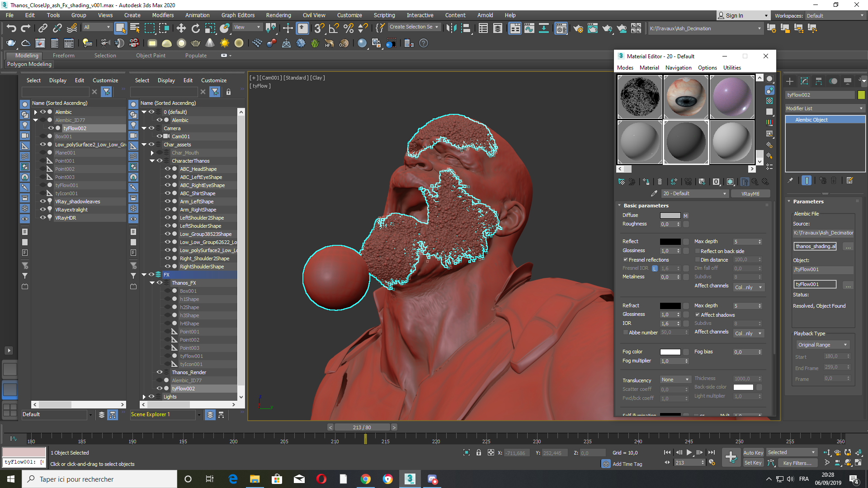
Task: Expand the Lights layer in the explorer
Action: point(144,397)
